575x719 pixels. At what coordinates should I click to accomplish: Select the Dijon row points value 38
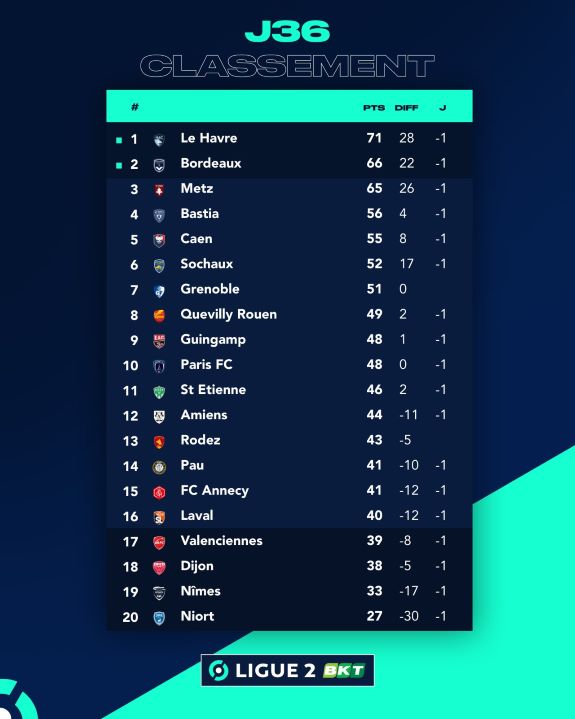click(x=375, y=566)
